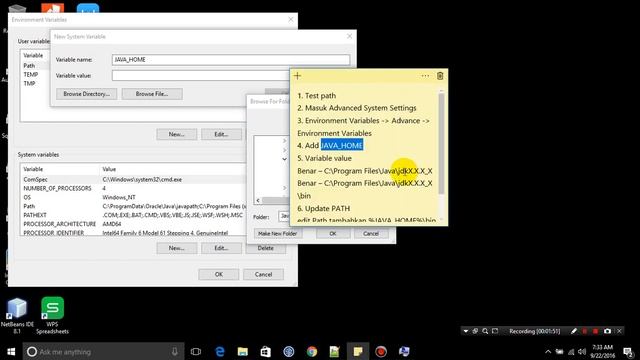Click recorder zoom magnifier icon
This screenshot has width=640, height=360.
[x=485, y=331]
